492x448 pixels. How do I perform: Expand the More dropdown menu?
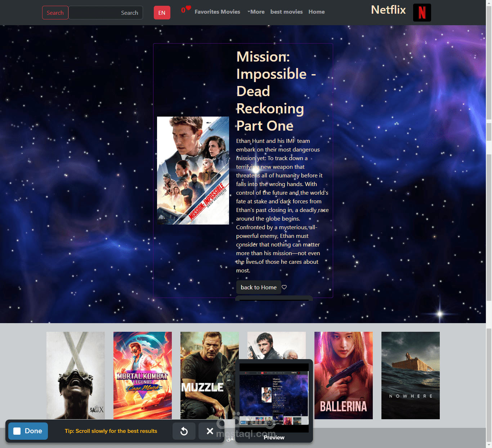click(x=256, y=12)
